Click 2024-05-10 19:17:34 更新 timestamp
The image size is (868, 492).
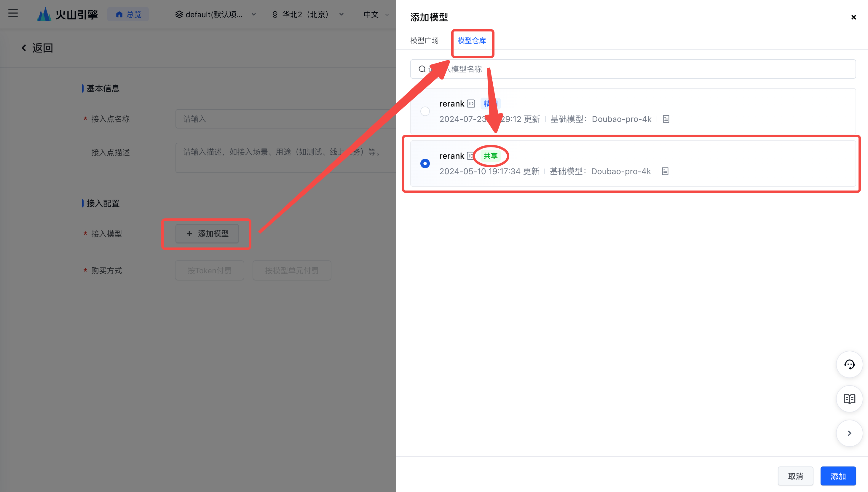(x=489, y=171)
